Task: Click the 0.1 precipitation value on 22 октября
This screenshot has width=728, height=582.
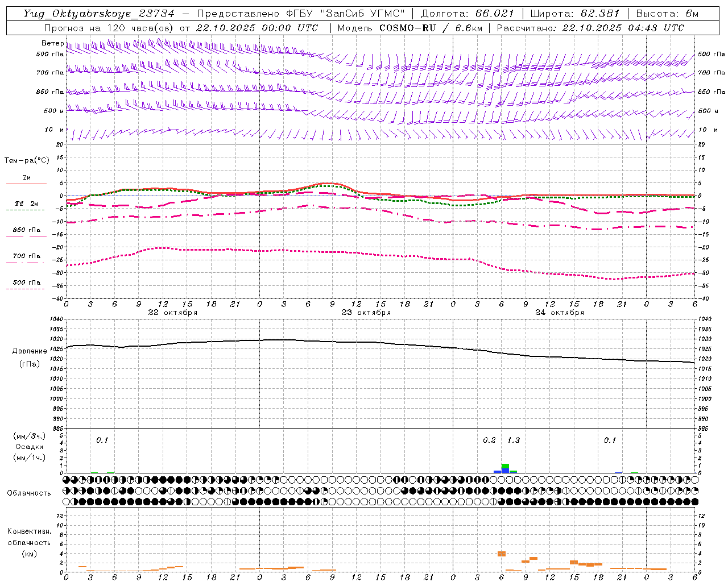Action: coord(102,440)
